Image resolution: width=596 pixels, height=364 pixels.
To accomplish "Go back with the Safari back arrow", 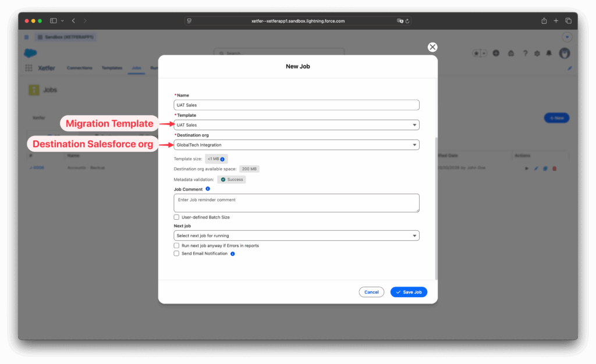I will click(73, 21).
